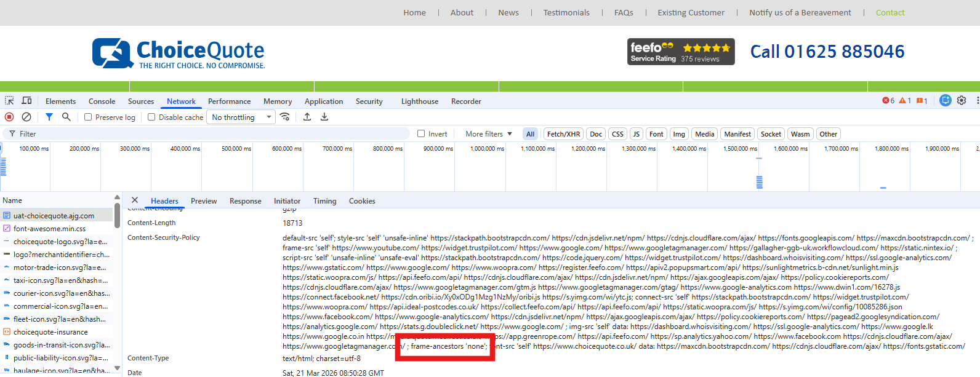This screenshot has height=377, width=980.
Task: Enable the Disable cache checkbox
Action: [x=151, y=117]
